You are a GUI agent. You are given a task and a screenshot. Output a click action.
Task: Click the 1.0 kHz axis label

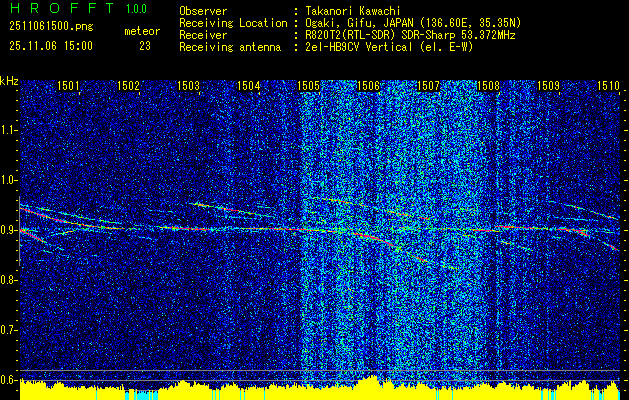click(x=8, y=180)
